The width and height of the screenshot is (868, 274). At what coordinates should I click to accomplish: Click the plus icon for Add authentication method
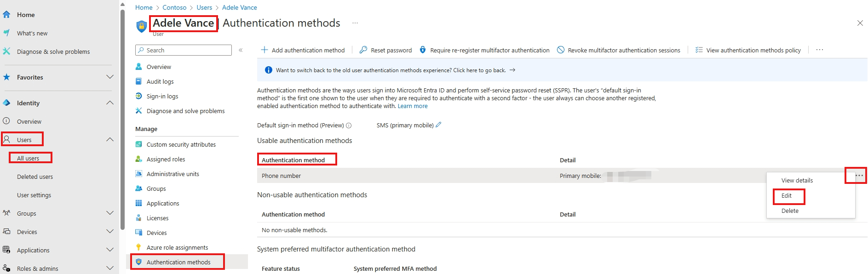tap(264, 50)
